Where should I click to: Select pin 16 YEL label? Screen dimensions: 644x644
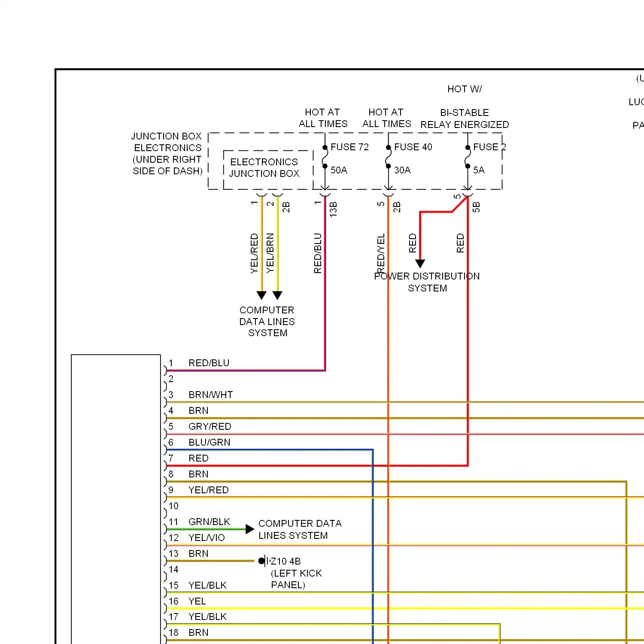tap(197, 601)
